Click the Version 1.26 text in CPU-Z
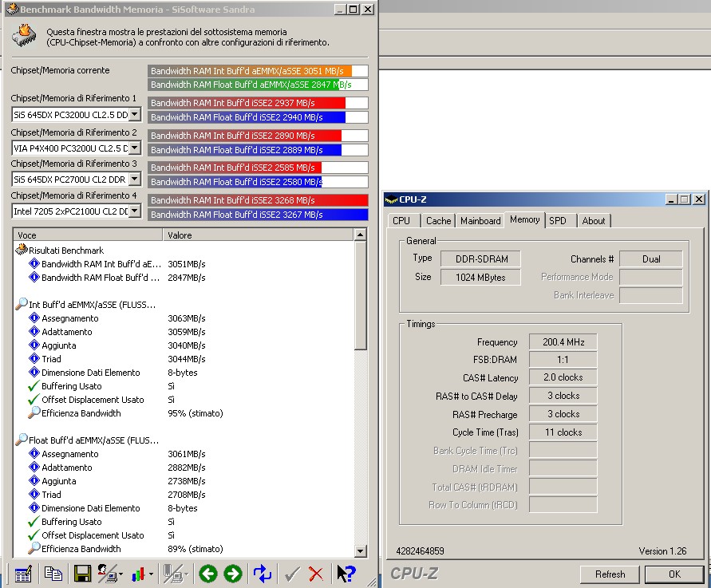711x588 pixels. tap(662, 551)
